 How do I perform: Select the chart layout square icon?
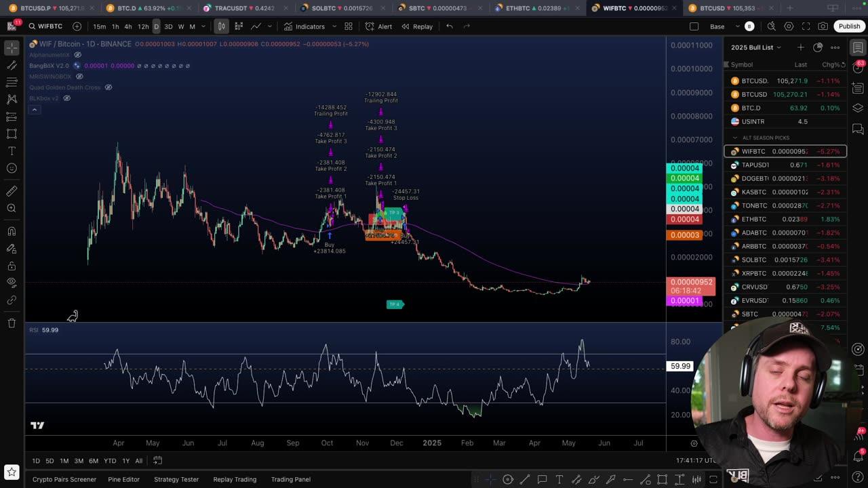[x=694, y=26]
